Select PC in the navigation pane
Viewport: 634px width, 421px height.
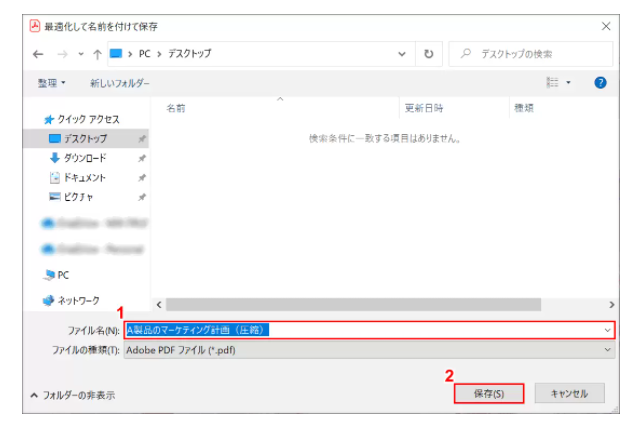[62, 275]
